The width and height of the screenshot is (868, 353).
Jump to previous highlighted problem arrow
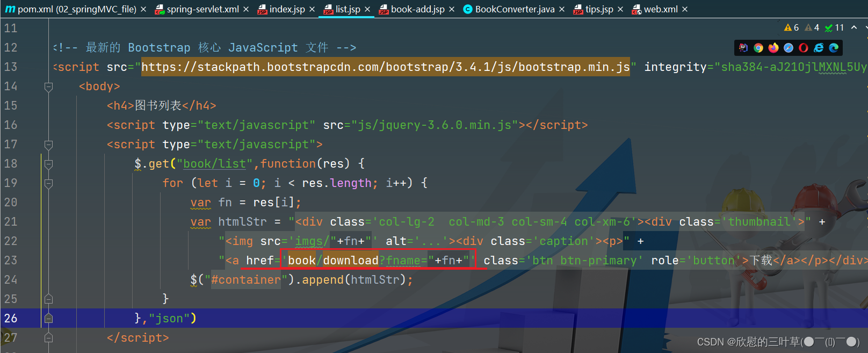(x=854, y=27)
